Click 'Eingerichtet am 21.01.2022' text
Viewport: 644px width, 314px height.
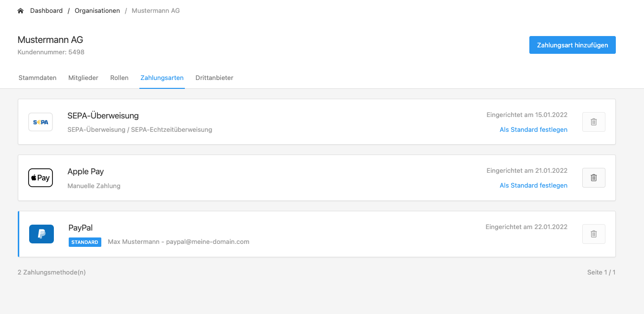click(527, 171)
